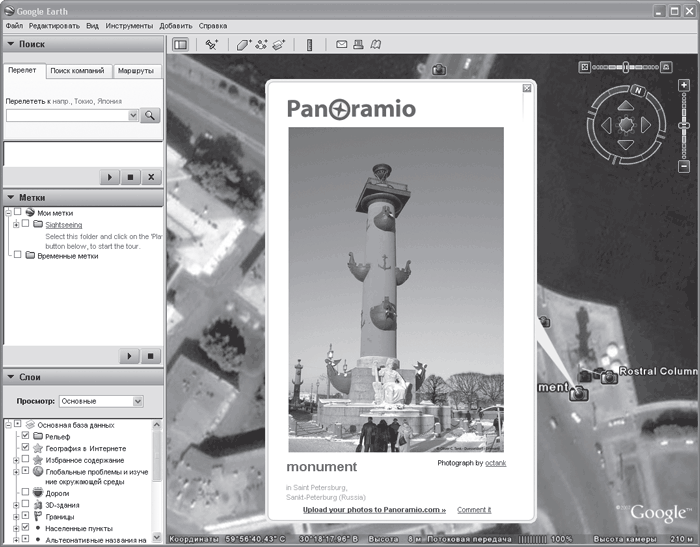The image size is (700, 547).
Task: Open the camera photo icon above the balloon
Action: coord(439,69)
